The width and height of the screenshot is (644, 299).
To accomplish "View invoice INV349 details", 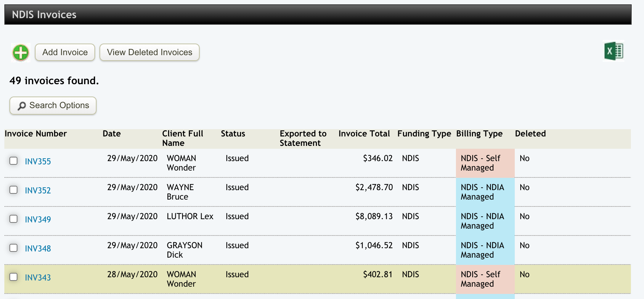I will (38, 220).
